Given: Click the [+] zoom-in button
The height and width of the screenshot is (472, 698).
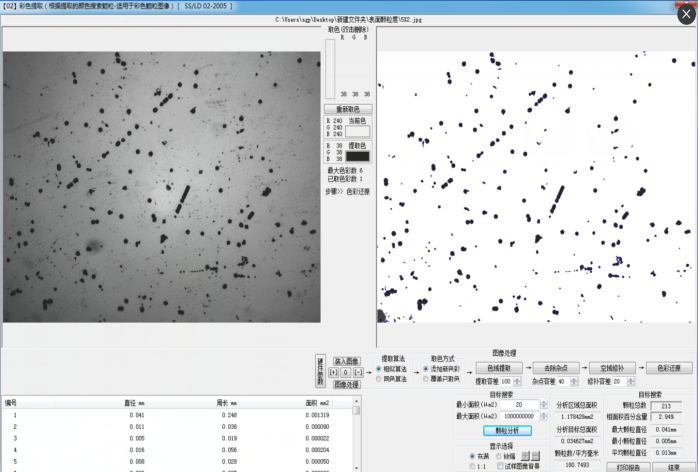Looking at the screenshot, I should tap(333, 372).
